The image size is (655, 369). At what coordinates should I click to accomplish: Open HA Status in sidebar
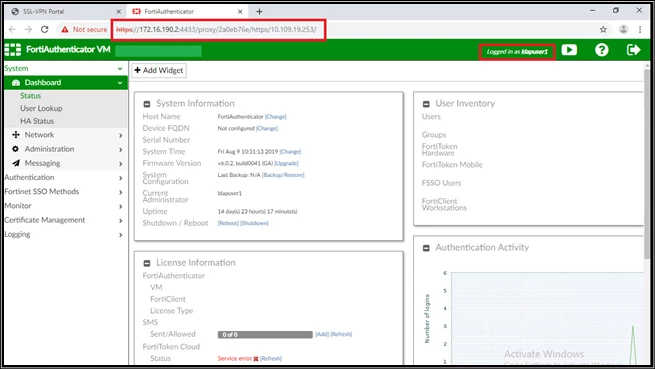pos(37,121)
